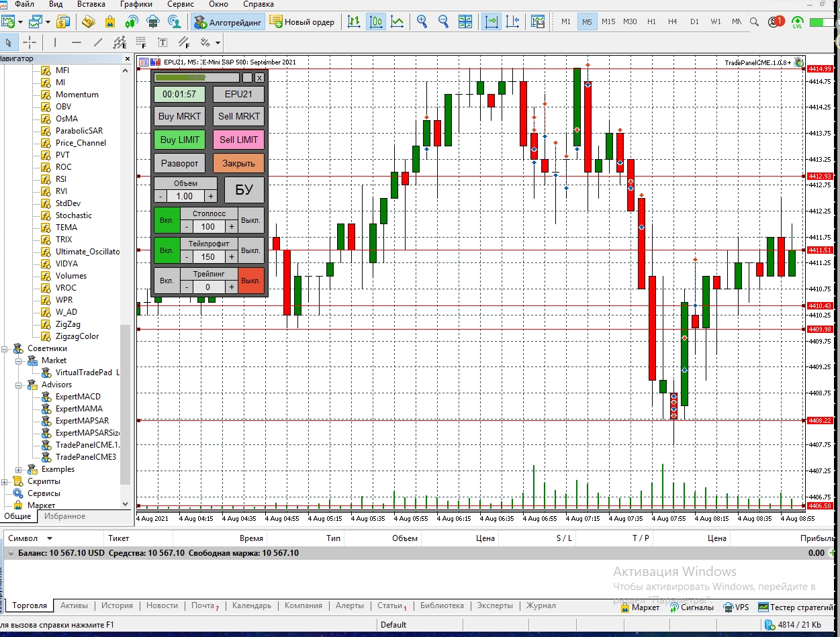Zoom out on the chart
The image size is (840, 637).
tap(443, 21)
